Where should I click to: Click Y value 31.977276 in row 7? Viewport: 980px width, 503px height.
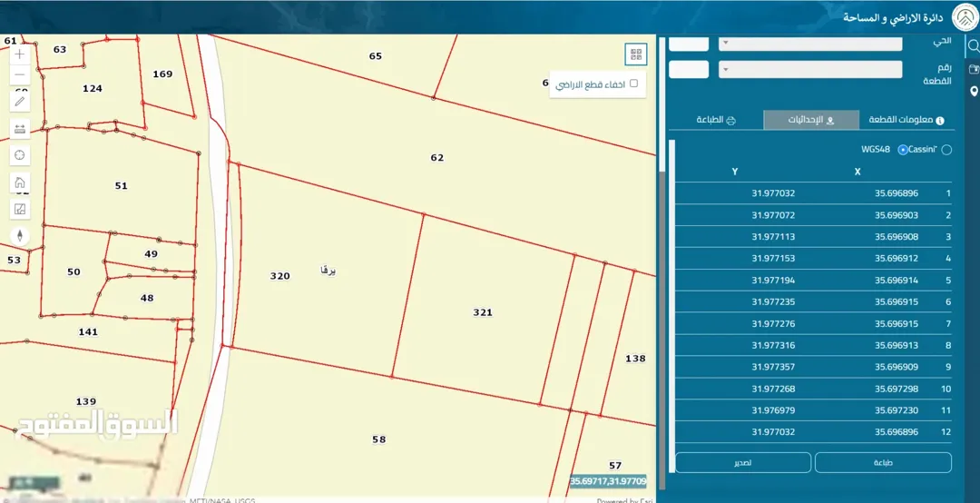(773, 323)
